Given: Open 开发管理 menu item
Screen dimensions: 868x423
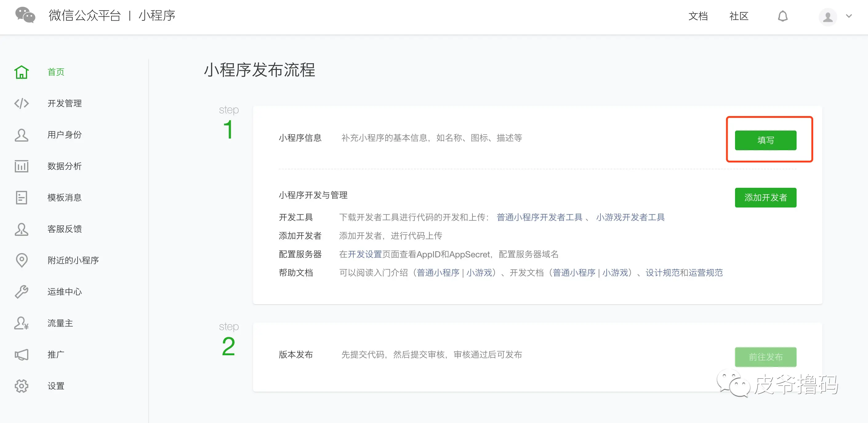Looking at the screenshot, I should 65,103.
